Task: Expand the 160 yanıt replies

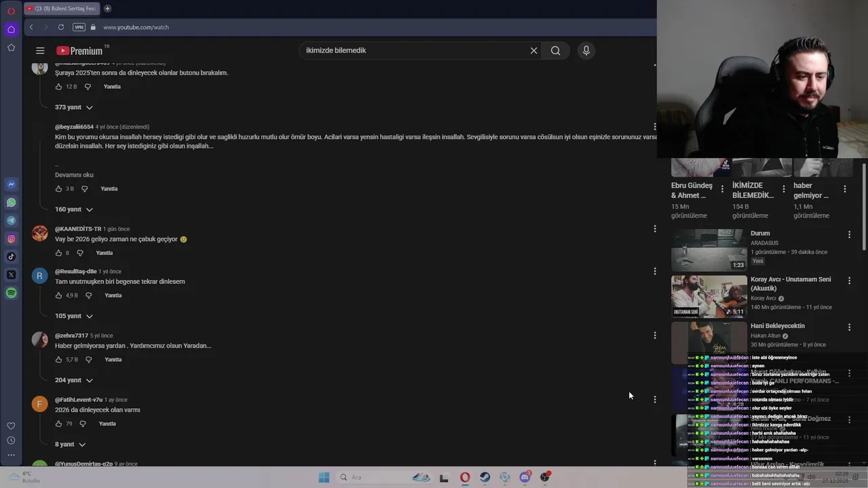Action: [x=74, y=209]
